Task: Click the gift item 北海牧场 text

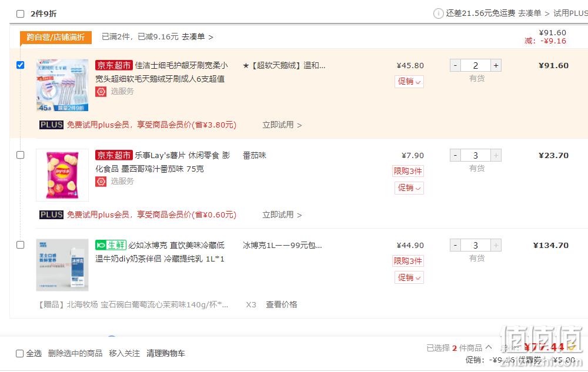Action: point(133,304)
